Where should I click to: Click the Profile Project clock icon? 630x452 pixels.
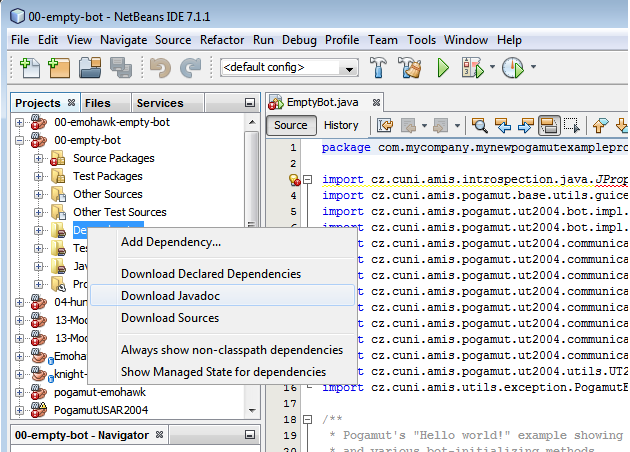tap(513, 67)
